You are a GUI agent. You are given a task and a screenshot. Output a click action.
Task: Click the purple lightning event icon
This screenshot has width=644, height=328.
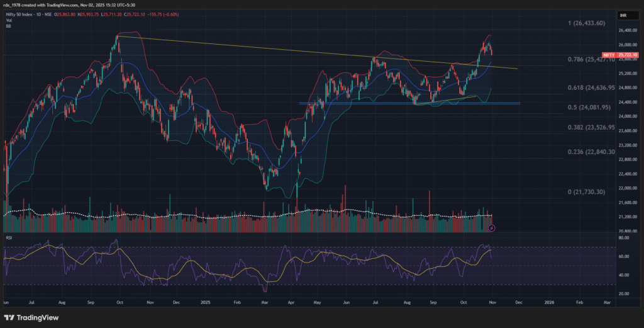[x=492, y=227]
